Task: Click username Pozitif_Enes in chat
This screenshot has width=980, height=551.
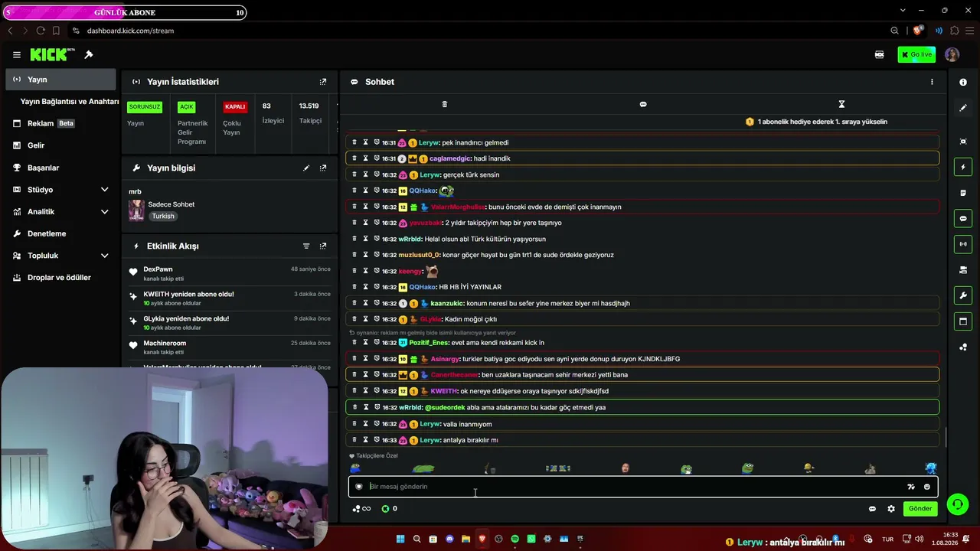Action: [429, 343]
